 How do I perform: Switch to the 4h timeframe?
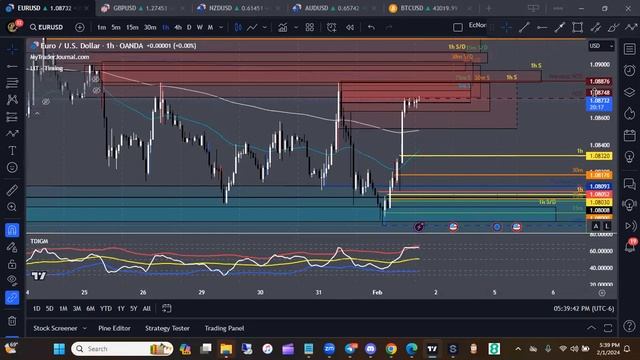[x=178, y=27]
